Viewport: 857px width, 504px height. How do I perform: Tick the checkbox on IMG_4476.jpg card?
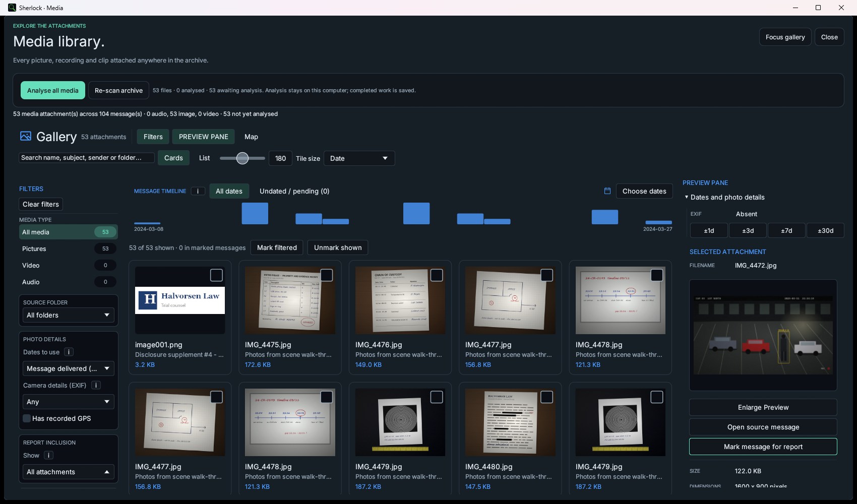click(437, 275)
